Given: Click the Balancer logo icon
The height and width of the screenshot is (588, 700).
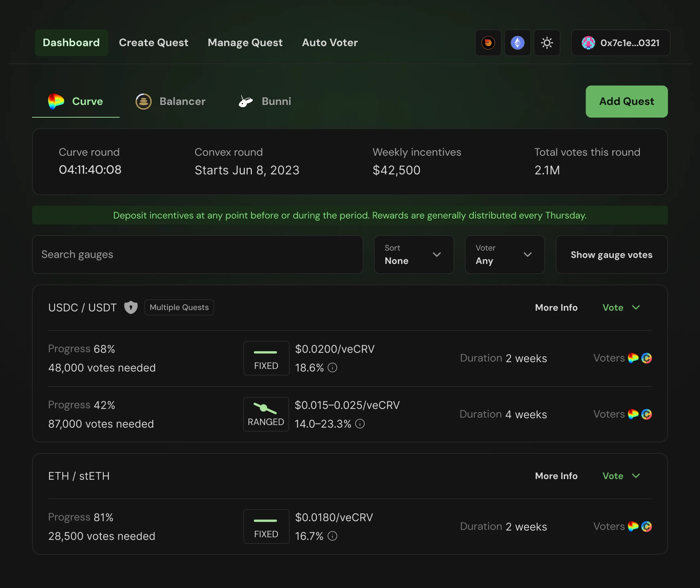Looking at the screenshot, I should point(143,101).
